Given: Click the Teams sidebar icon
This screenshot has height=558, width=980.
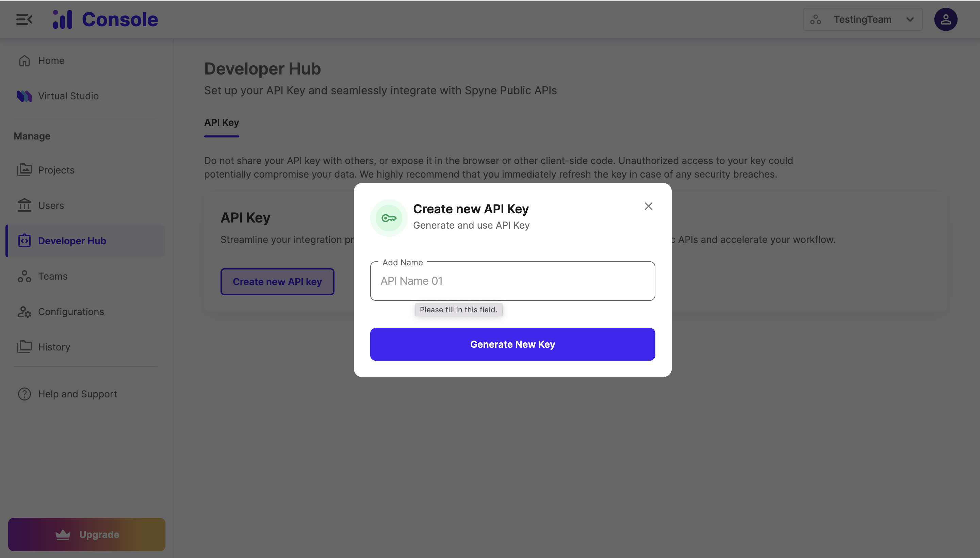Looking at the screenshot, I should pos(24,276).
